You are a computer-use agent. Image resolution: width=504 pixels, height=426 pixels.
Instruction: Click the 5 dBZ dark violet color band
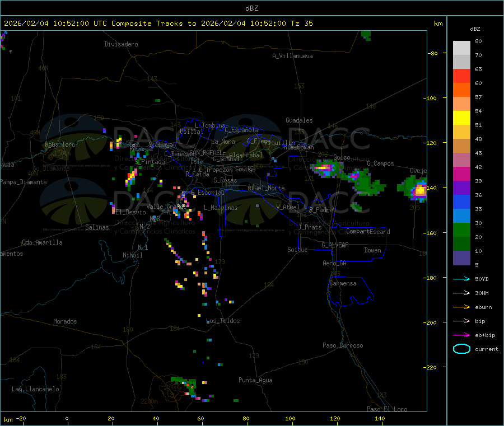461,258
